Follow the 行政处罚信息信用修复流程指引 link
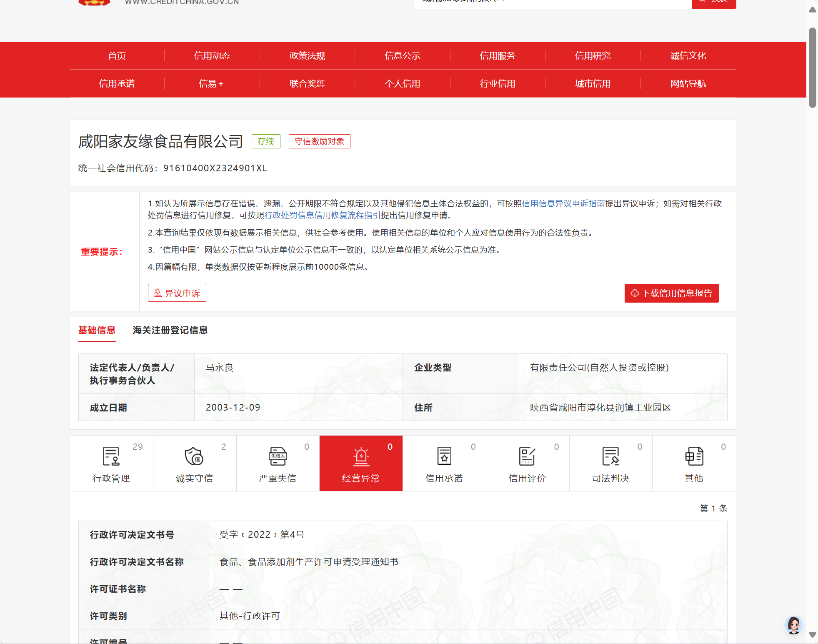 pos(323,215)
